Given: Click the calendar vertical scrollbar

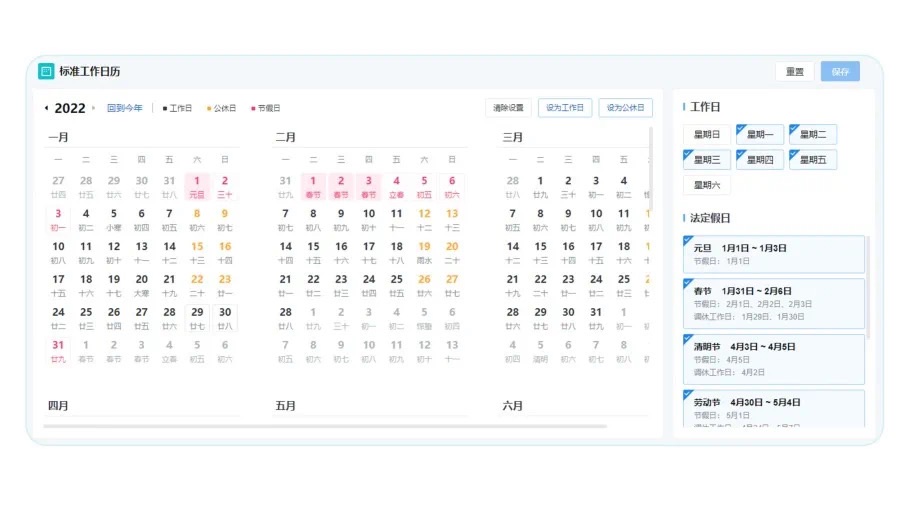Looking at the screenshot, I should (x=650, y=170).
